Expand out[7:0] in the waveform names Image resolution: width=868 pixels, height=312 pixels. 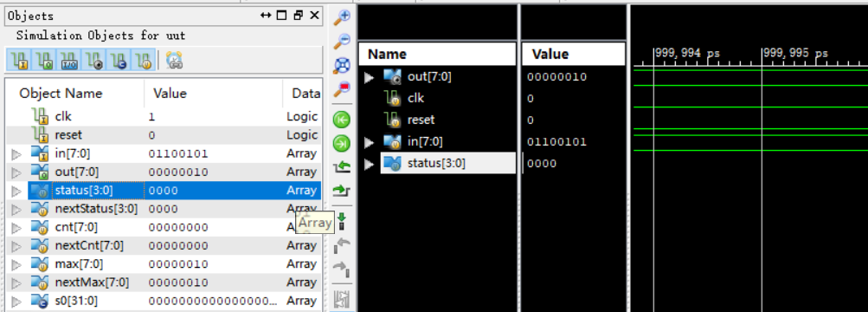(370, 77)
